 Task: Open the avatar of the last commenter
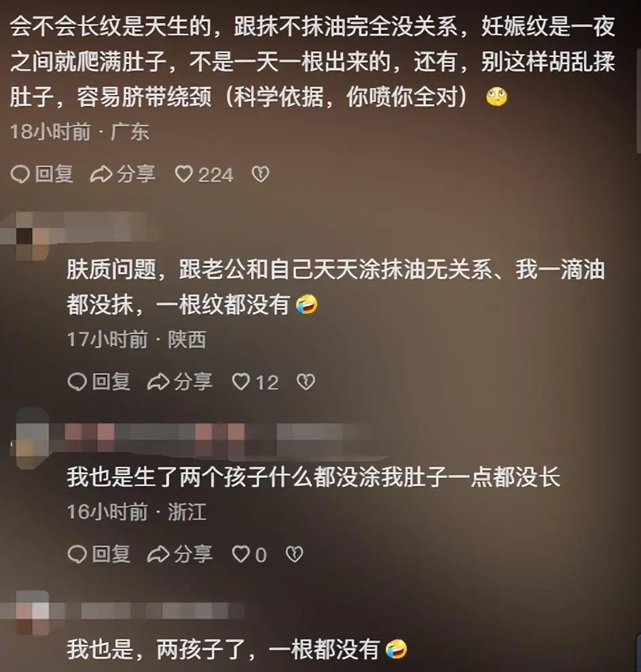[33, 612]
